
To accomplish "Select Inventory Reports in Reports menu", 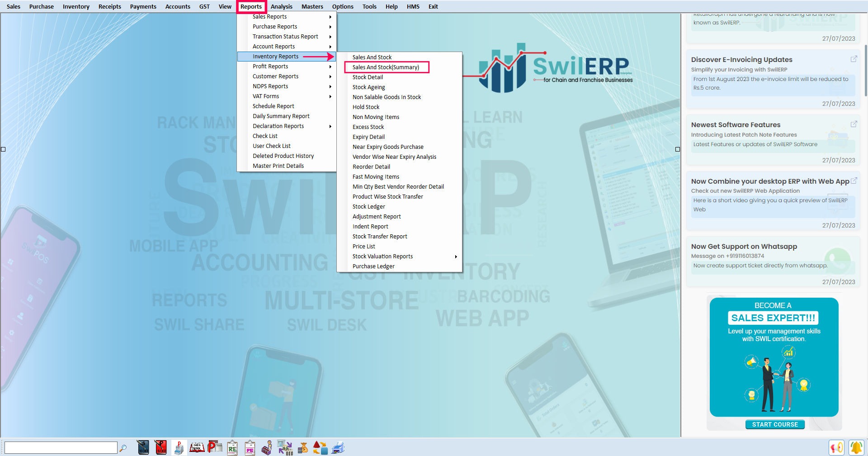I will coord(287,57).
